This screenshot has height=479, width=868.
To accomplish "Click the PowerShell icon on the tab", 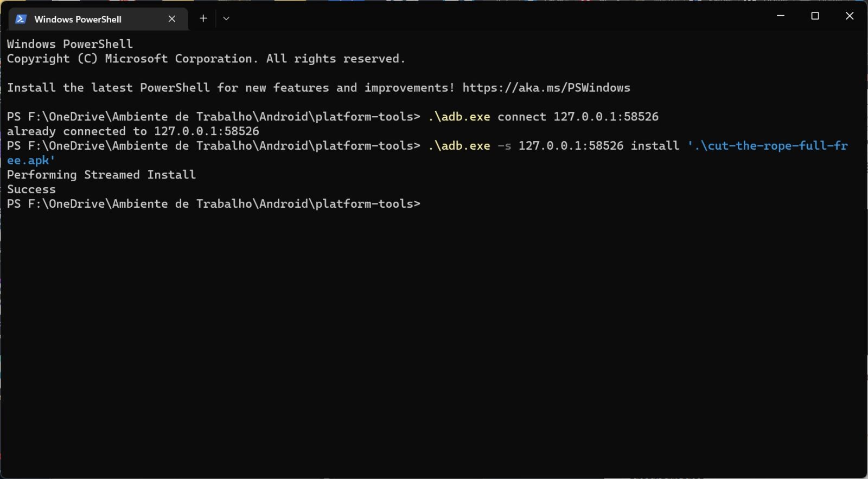I will click(x=20, y=18).
